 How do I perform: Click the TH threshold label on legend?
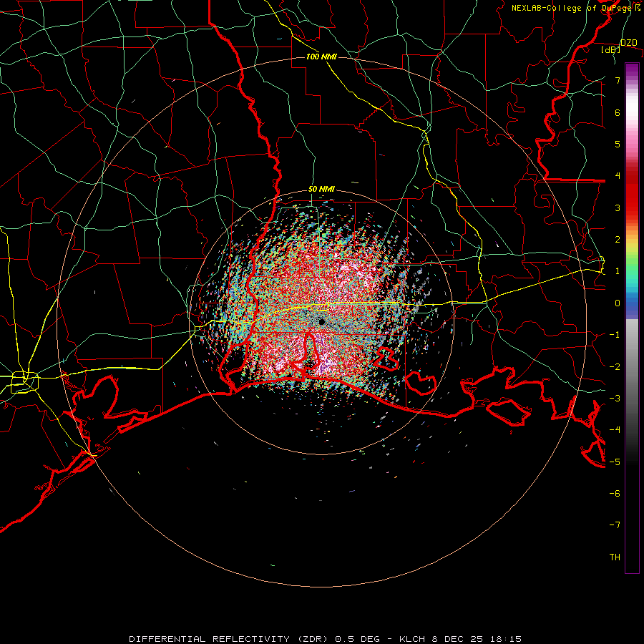(615, 557)
